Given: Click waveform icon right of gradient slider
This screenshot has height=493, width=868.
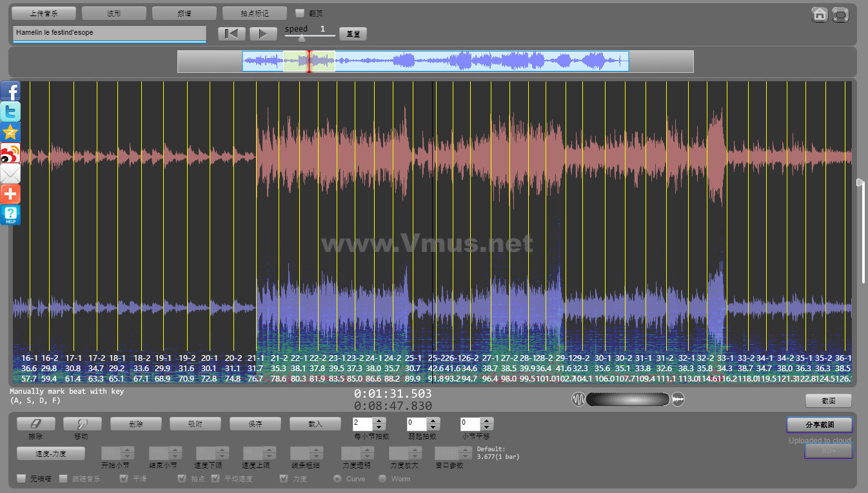Looking at the screenshot, I should coord(678,400).
